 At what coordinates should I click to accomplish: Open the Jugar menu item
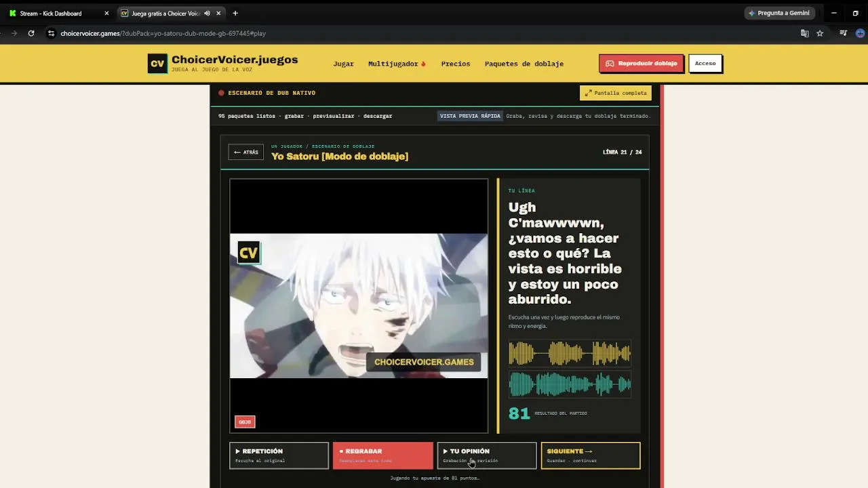click(x=343, y=64)
